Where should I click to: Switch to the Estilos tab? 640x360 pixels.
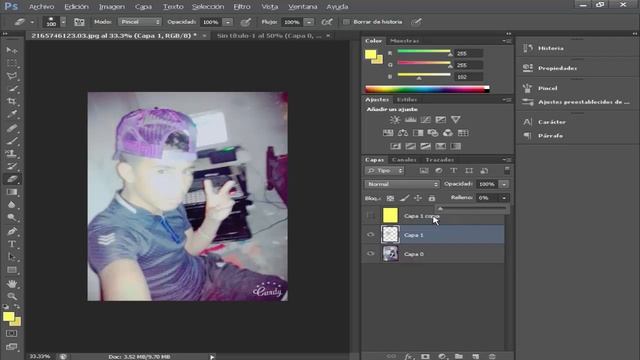(407, 100)
